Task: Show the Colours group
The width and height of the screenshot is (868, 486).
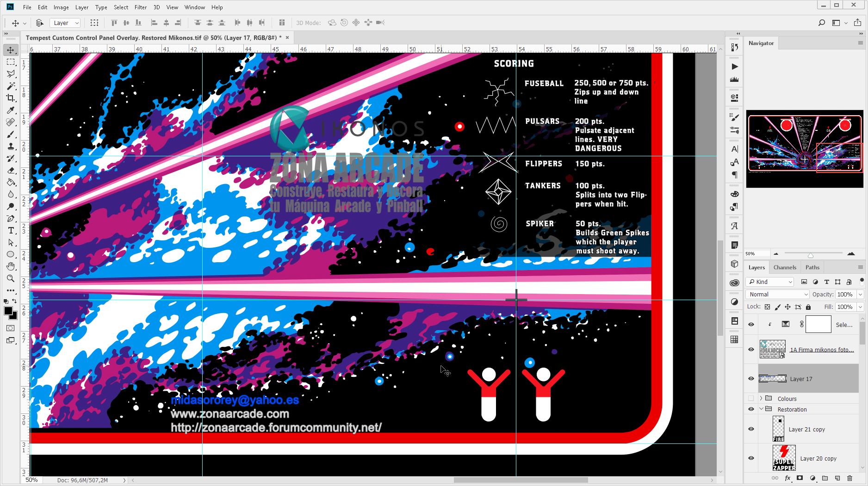Action: (x=751, y=399)
